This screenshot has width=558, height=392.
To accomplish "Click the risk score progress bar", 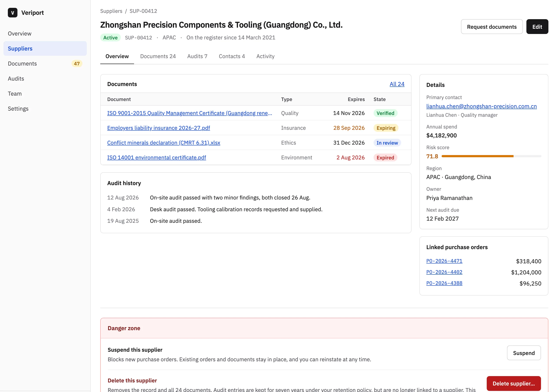I will point(491,156).
